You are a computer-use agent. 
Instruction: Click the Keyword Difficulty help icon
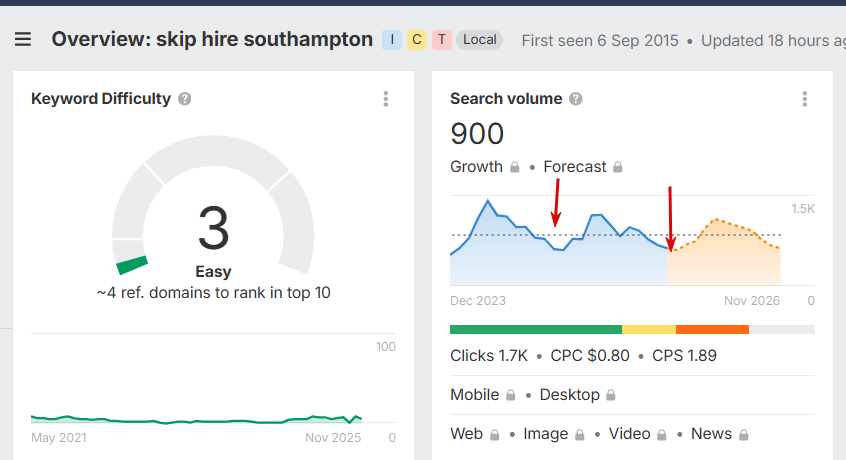tap(185, 99)
